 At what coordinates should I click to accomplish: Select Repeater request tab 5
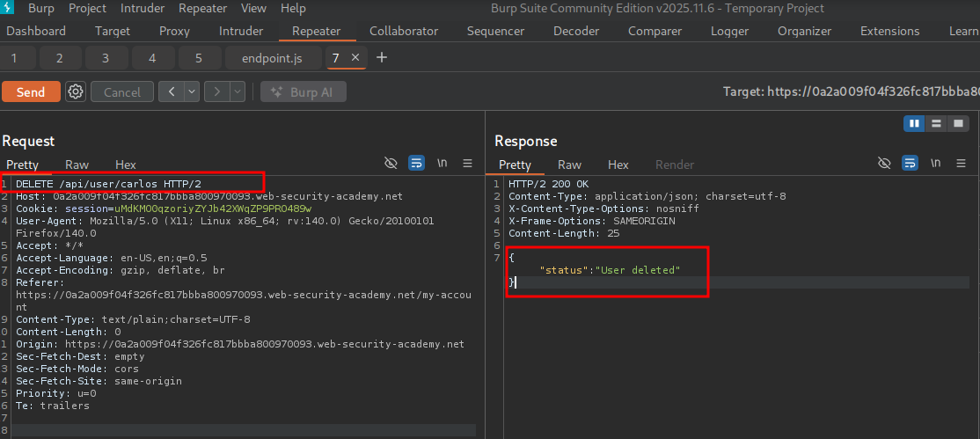[x=199, y=58]
